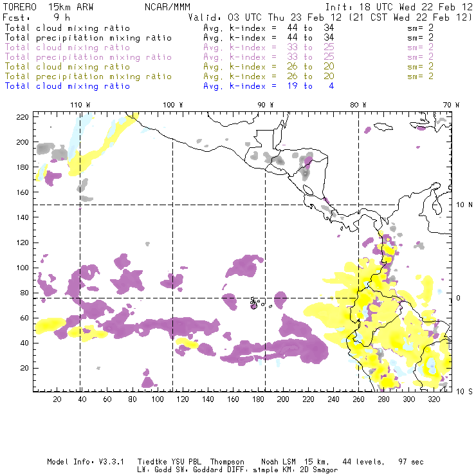Select the 'Fcst: 9 h' forecast label
Screen dimensions: 476x476
pos(36,17)
